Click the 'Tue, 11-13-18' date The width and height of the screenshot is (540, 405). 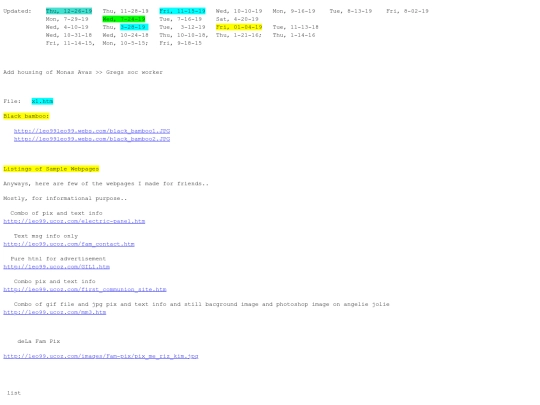pos(295,27)
